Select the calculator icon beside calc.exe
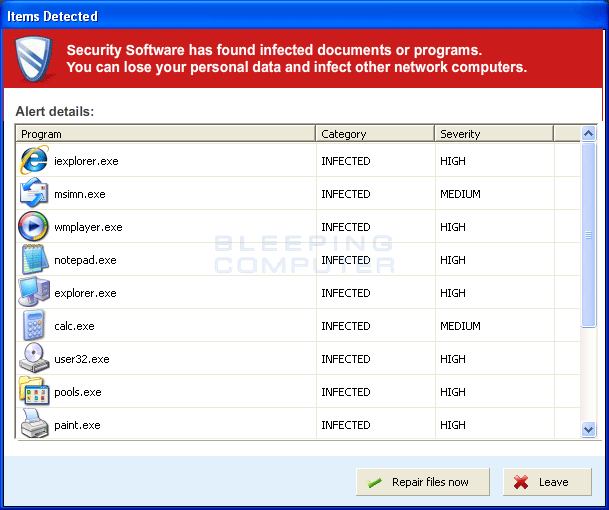Screen dimensions: 609x510 [x=34, y=325]
